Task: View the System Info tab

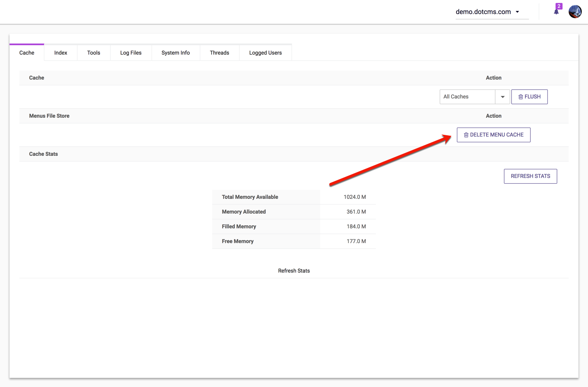Action: pos(175,53)
